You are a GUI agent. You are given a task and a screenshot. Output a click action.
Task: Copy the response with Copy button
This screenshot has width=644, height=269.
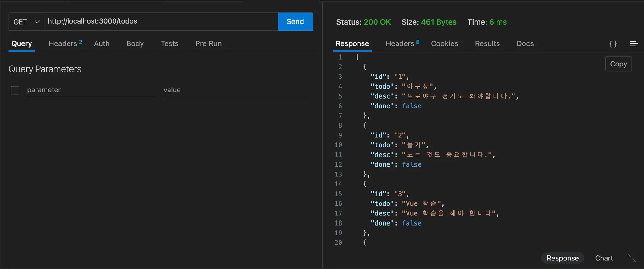click(x=618, y=64)
